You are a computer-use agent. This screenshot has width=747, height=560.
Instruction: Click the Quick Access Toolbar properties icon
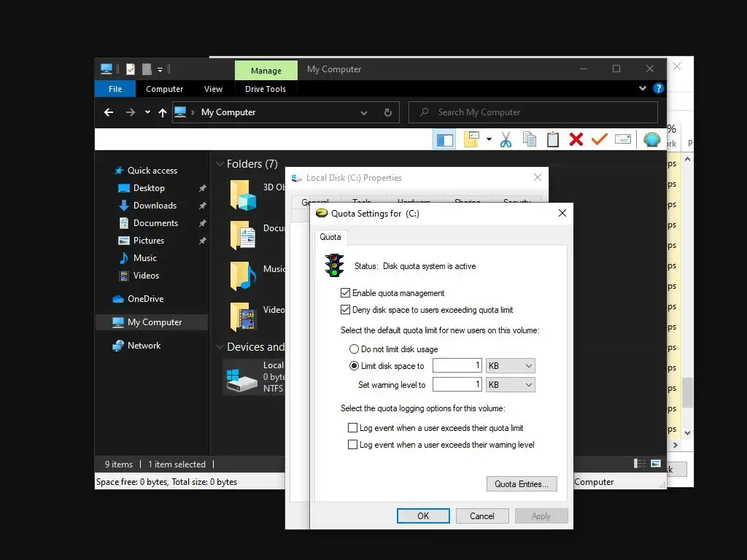tap(131, 69)
